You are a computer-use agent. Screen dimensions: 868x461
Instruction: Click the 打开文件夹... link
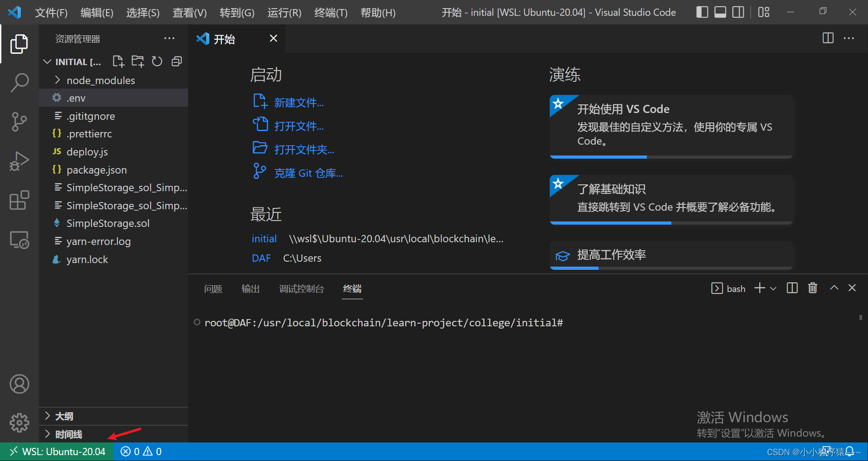point(304,150)
